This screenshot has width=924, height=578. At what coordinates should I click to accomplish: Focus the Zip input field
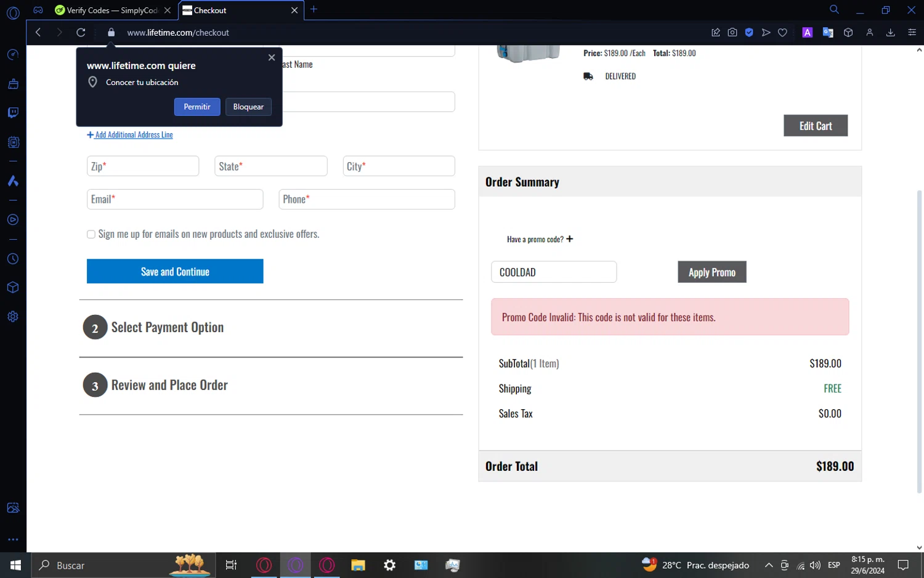[x=143, y=166]
